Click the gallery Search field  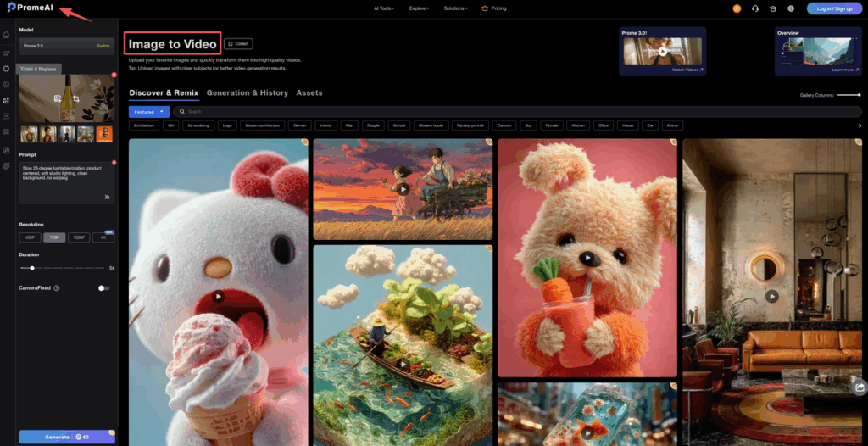click(517, 112)
